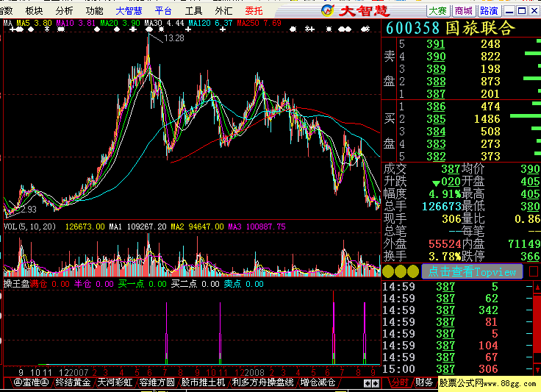Open the red 委托 menu
The image size is (541, 392).
254,11
